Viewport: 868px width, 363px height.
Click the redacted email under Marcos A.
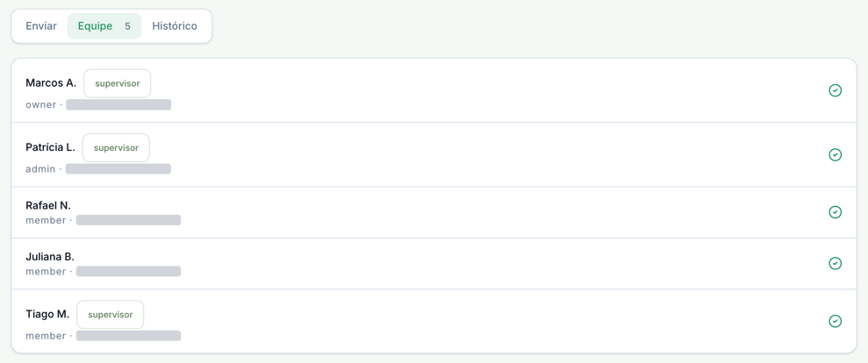point(118,104)
